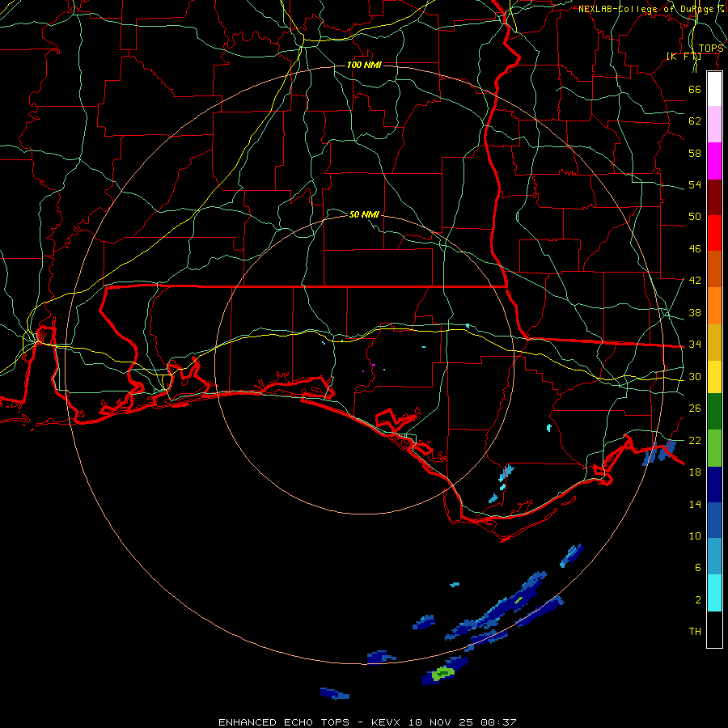Click the legend value 38

(695, 312)
